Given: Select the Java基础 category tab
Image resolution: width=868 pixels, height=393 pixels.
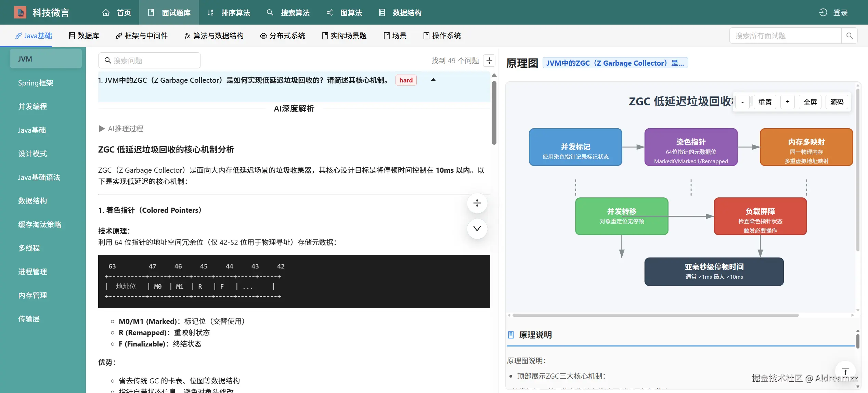Looking at the screenshot, I should [34, 36].
